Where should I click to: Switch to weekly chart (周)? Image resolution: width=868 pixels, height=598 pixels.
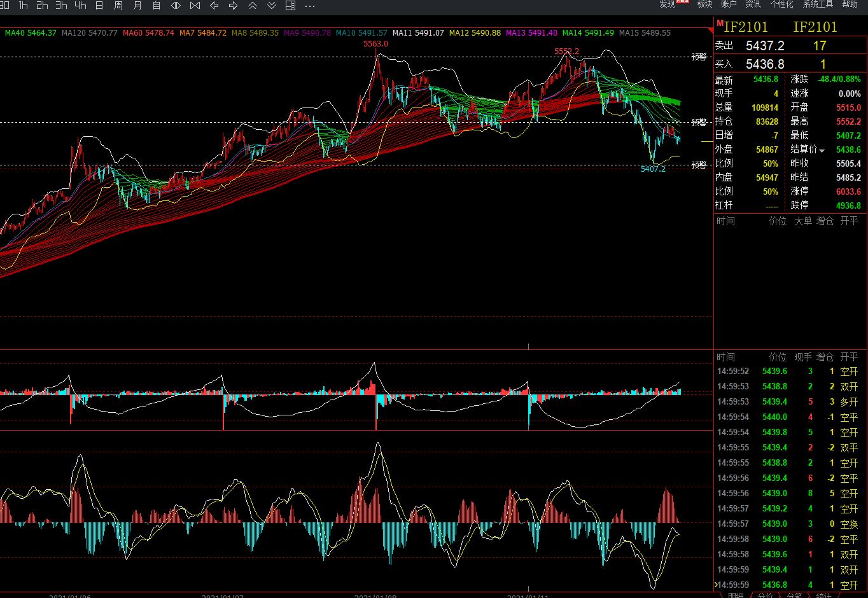coord(118,5)
